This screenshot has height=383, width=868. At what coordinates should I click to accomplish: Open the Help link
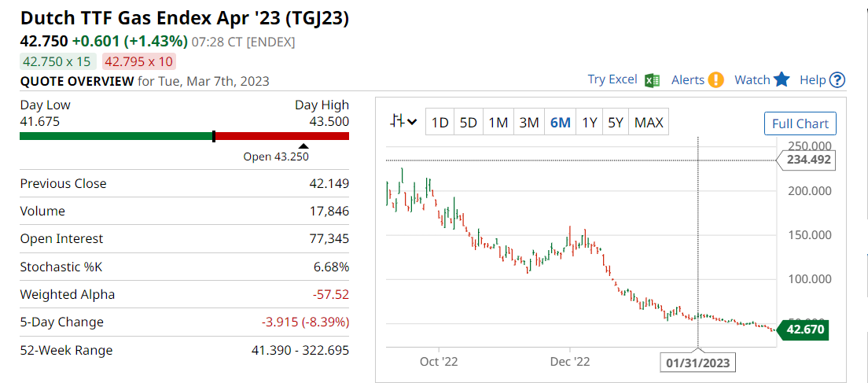point(813,79)
